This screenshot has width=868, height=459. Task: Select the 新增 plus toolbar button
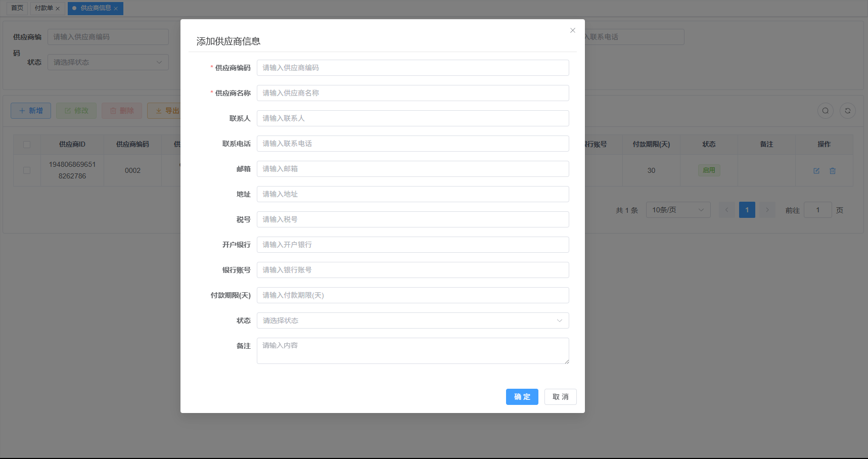click(30, 110)
